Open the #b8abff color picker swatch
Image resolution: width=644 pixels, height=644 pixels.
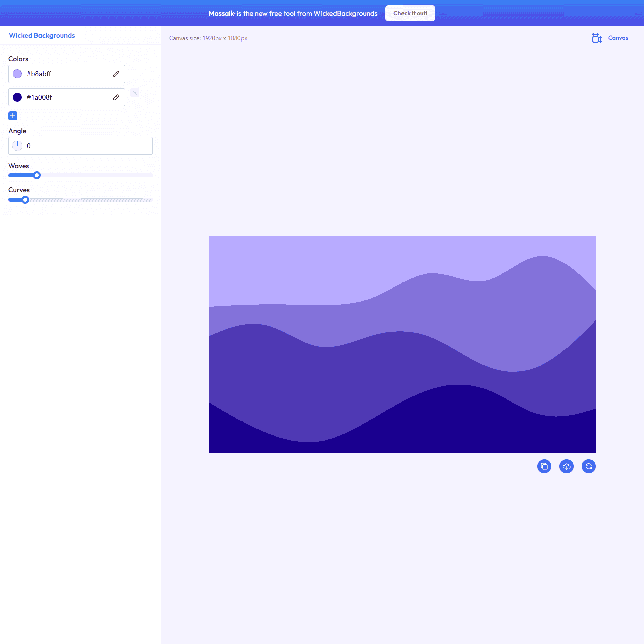(x=17, y=73)
